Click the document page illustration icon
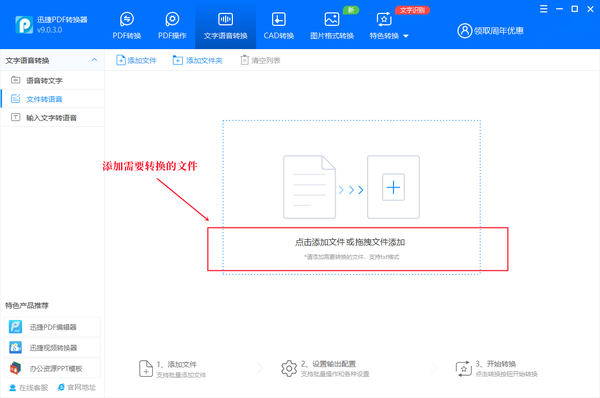This screenshot has width=600, height=398. click(309, 187)
